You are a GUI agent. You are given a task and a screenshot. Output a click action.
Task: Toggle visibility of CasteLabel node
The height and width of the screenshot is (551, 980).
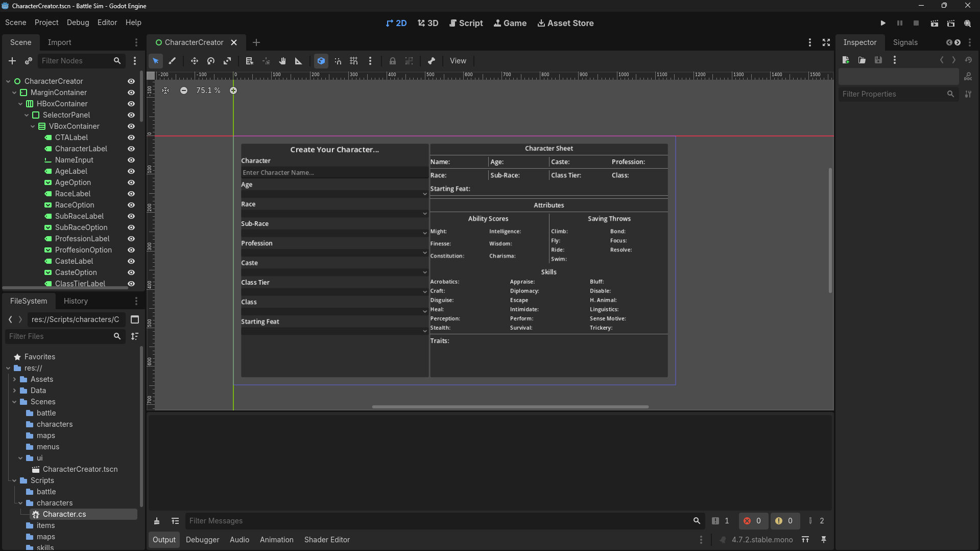coord(131,261)
